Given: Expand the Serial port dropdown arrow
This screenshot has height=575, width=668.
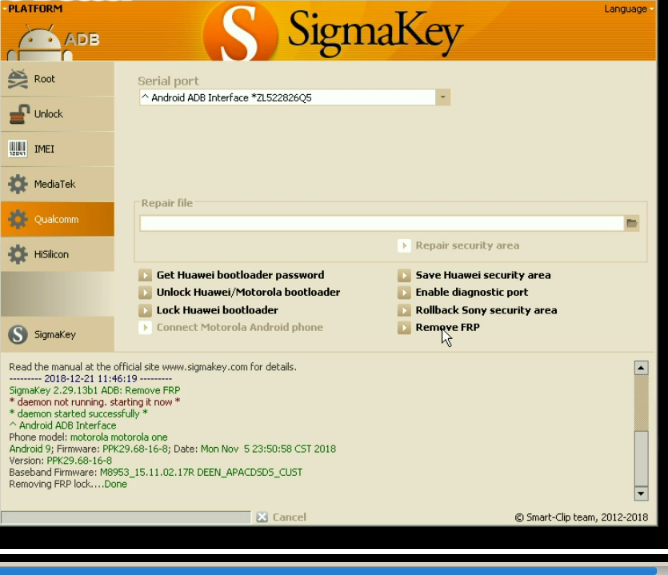Looking at the screenshot, I should pyautogui.click(x=443, y=98).
